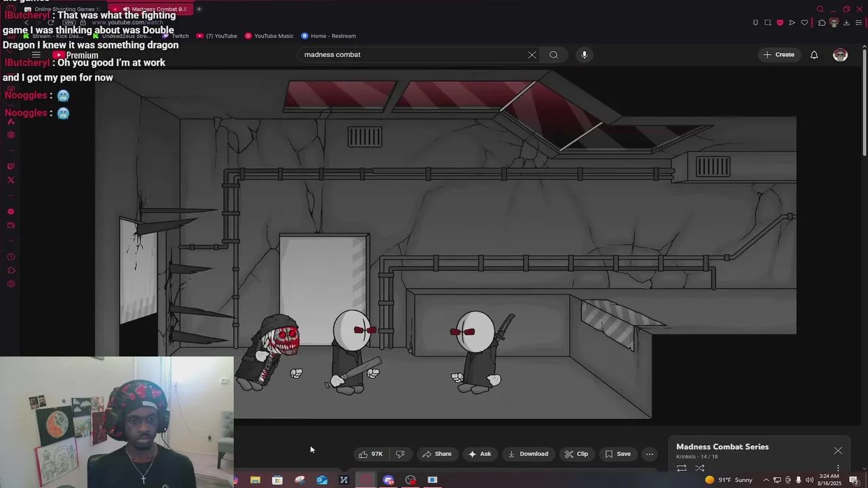Search tabs with top magnifier icon
Screen dimensions: 868x488
pos(820,9)
